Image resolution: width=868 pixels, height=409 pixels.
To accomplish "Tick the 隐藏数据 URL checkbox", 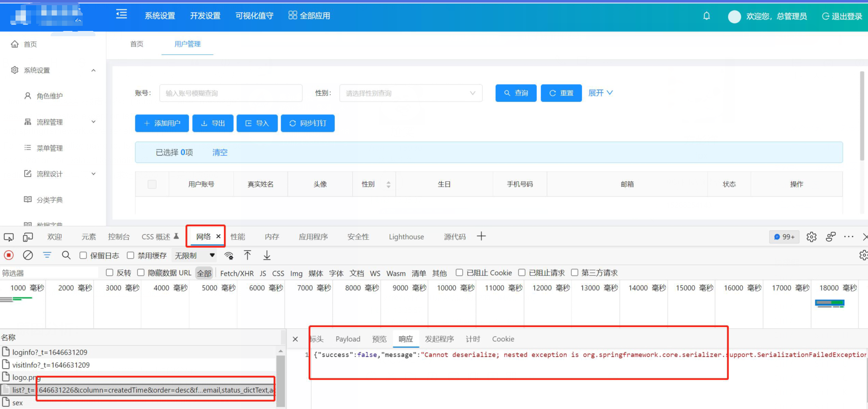I will click(141, 273).
